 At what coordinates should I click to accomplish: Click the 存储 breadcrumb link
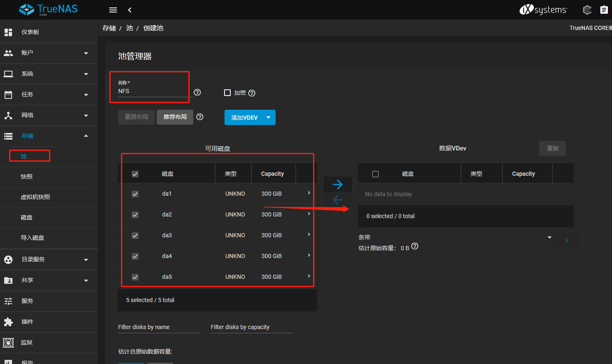tap(109, 28)
